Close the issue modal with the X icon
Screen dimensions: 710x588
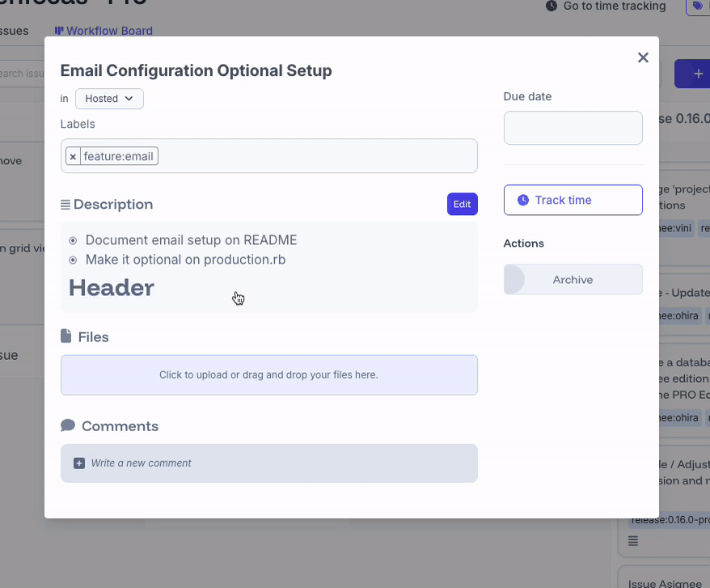point(643,57)
